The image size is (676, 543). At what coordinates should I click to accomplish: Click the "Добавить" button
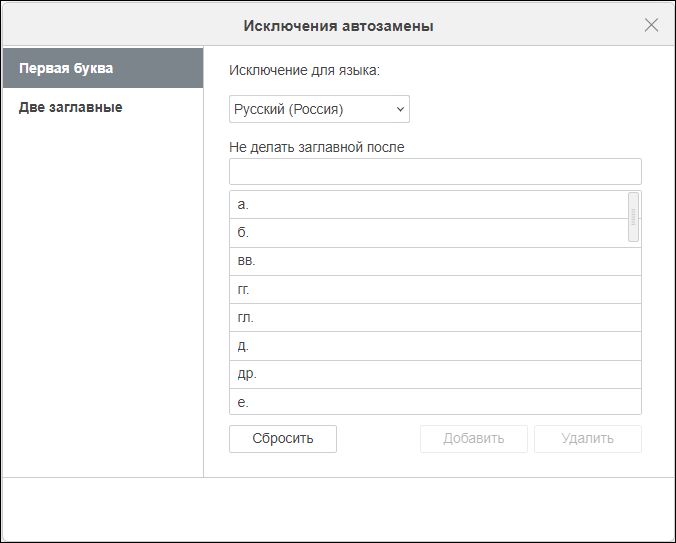(474, 439)
